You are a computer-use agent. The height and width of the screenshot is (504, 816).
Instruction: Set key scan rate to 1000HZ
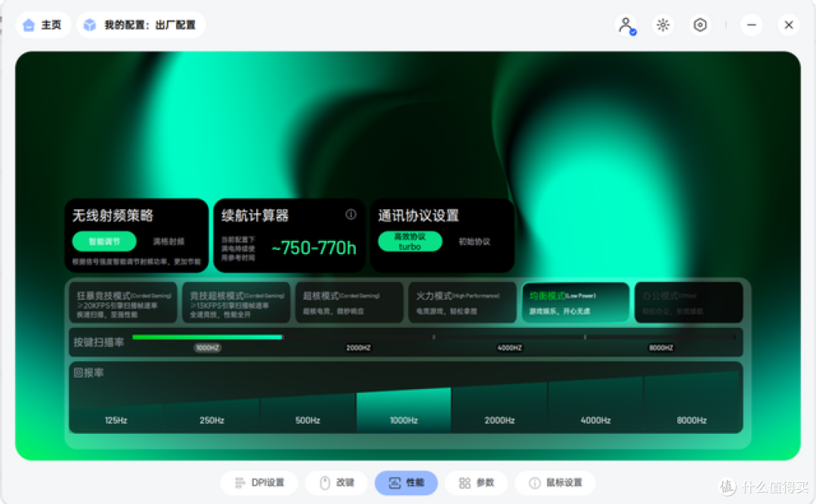(x=208, y=348)
